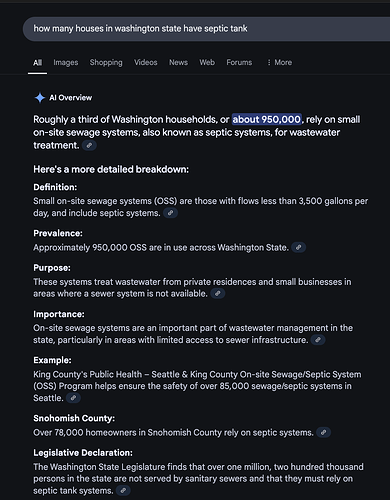Image resolution: width=390 pixels, height=500 pixels.
Task: Click inside the search query box
Action: (x=206, y=29)
